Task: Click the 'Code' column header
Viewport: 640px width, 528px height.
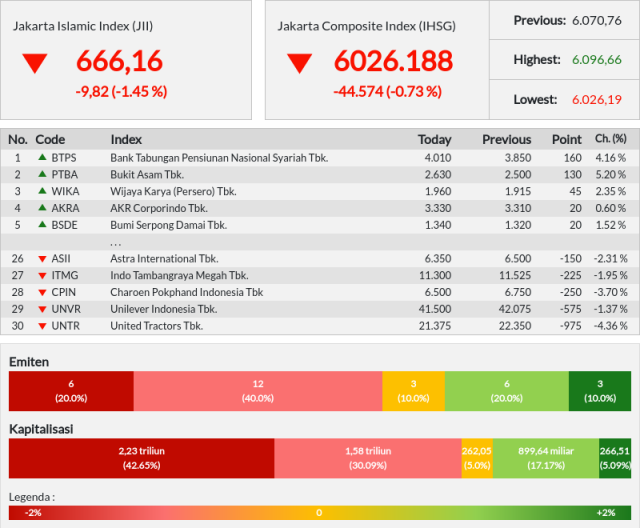Action: point(50,140)
